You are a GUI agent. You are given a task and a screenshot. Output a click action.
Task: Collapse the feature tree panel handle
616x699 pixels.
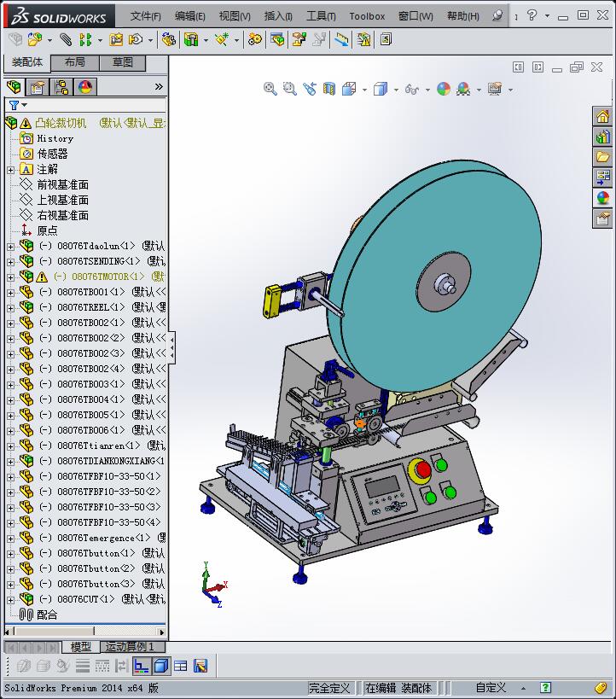coord(172,347)
